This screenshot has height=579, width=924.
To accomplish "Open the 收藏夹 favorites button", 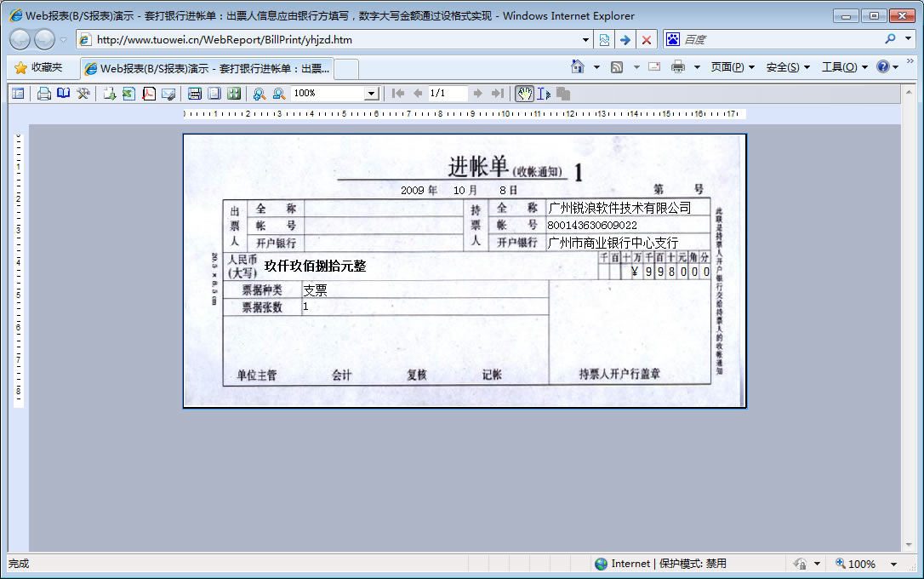I will click(x=38, y=67).
